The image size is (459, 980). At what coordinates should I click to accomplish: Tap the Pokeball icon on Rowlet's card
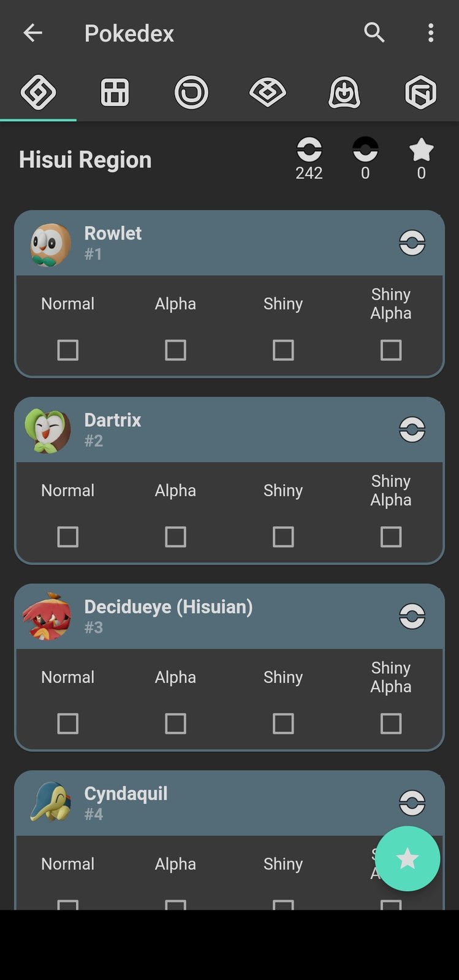[412, 243]
